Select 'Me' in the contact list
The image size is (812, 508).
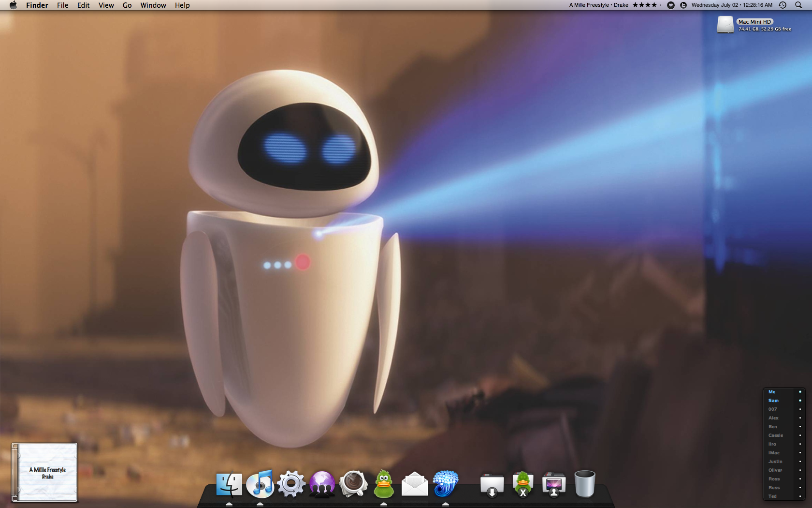772,392
